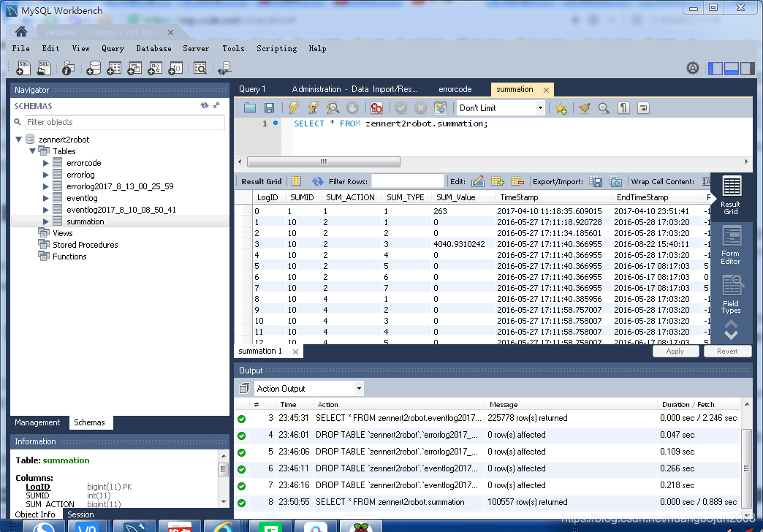Click the Revert button
The height and width of the screenshot is (532, 763).
pyautogui.click(x=727, y=351)
